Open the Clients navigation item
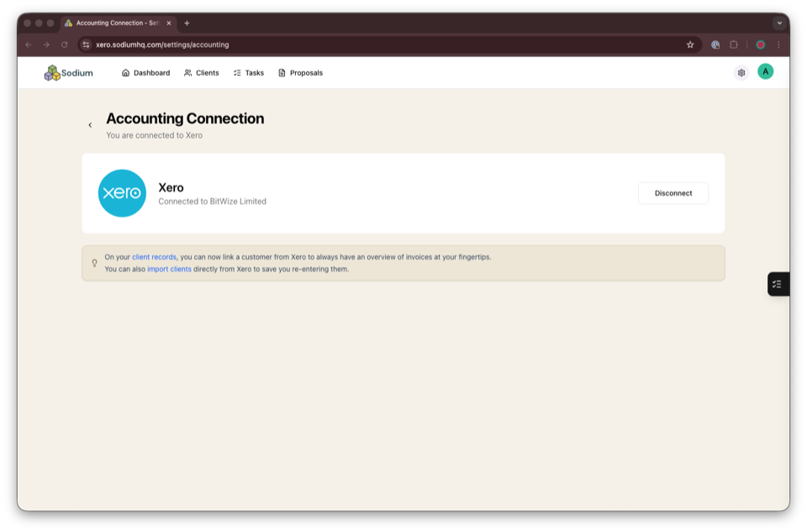This screenshot has height=532, width=807. 202,73
